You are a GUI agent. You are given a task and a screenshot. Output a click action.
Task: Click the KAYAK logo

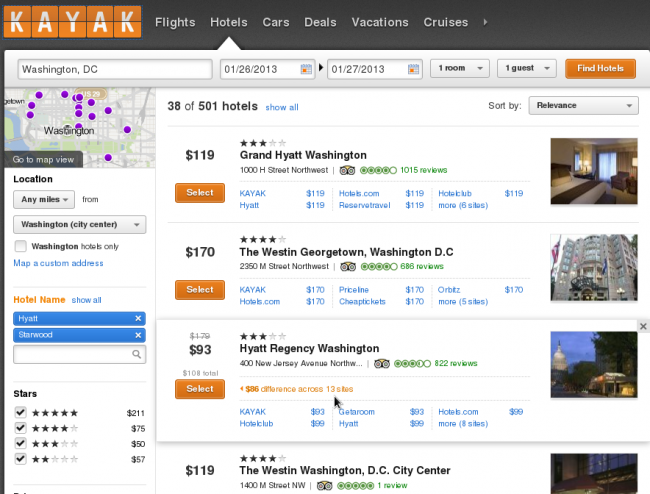coord(70,21)
